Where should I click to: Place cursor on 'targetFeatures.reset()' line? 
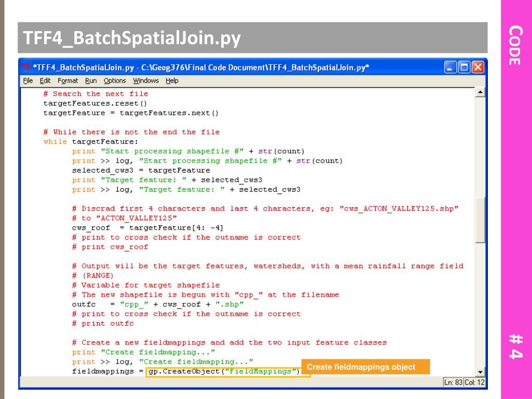pos(95,103)
